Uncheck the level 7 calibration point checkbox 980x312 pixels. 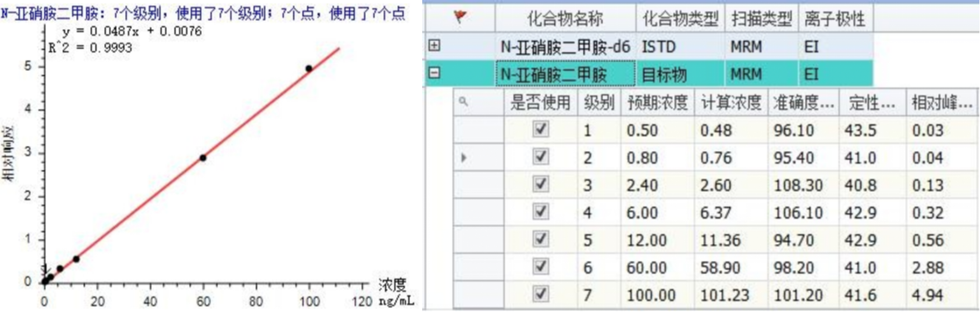tap(541, 294)
